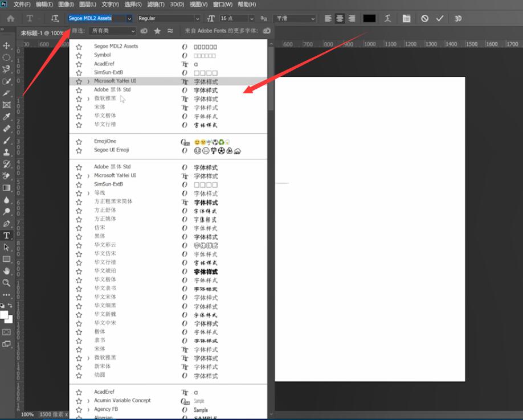Select the Path Selection tool
523x420 pixels.
pos(6,247)
